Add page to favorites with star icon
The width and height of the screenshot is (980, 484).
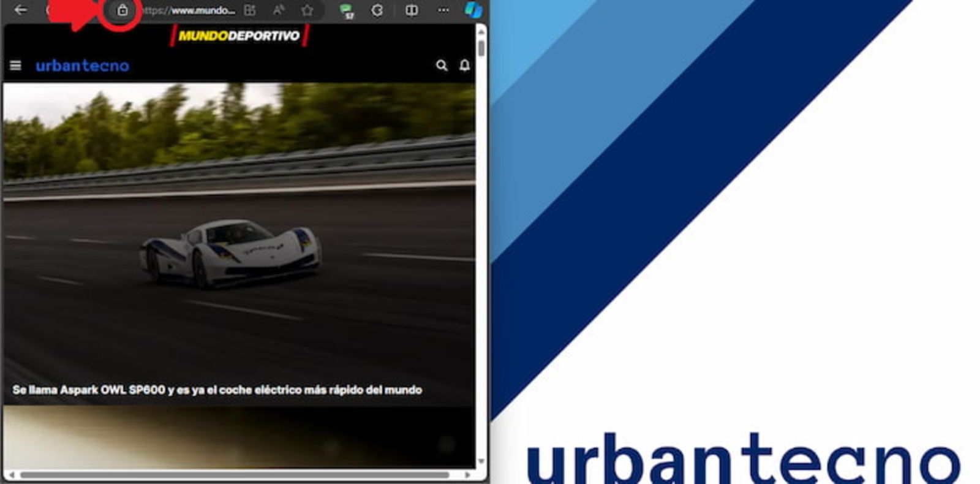[x=307, y=10]
